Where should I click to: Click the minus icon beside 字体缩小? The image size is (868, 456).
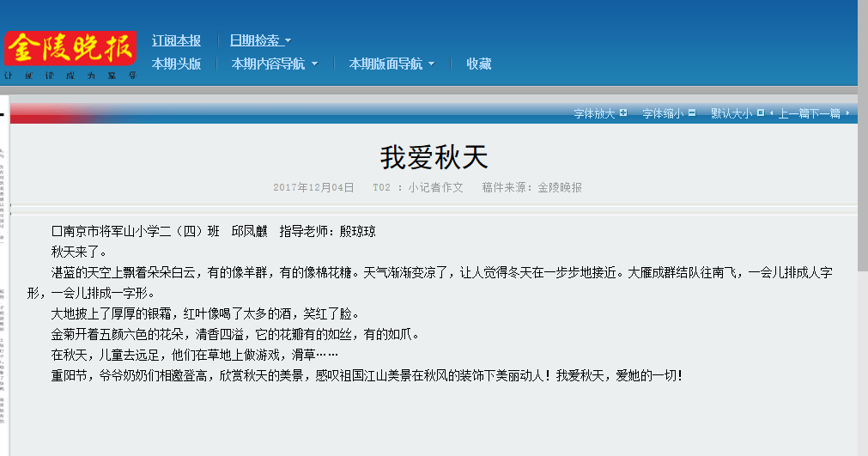[691, 113]
